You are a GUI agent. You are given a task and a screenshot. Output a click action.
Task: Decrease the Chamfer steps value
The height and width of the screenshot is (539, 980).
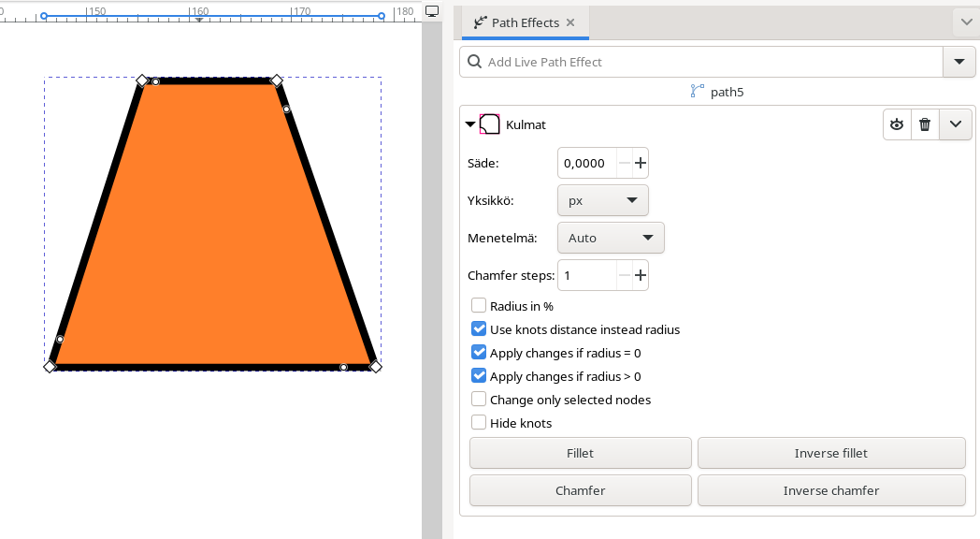[625, 275]
